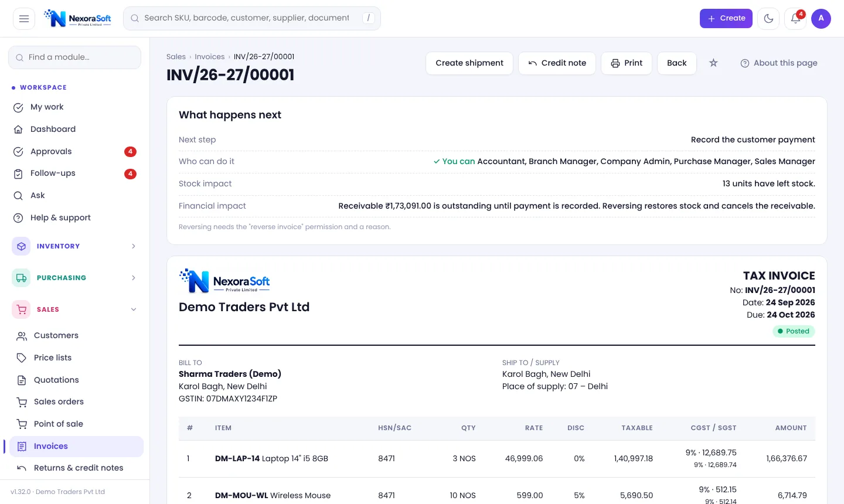The image size is (844, 504).
Task: Focus the Find a module field
Action: [x=75, y=57]
